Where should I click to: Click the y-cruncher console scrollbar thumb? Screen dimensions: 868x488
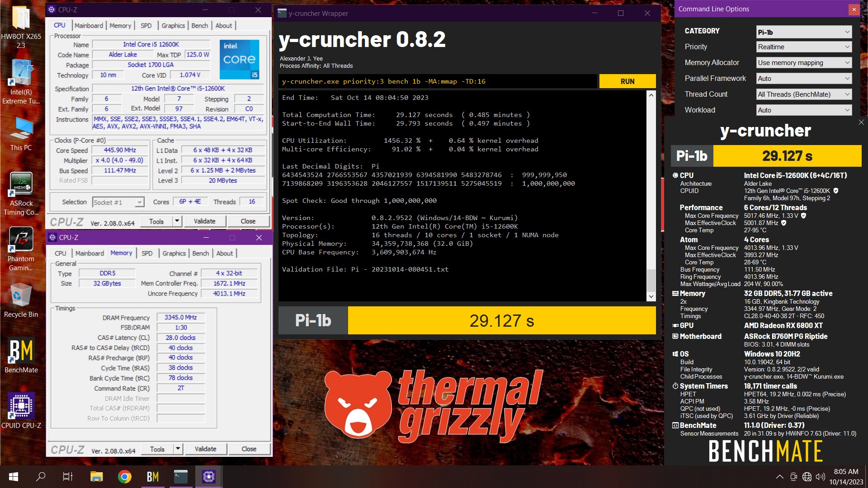tap(651, 280)
